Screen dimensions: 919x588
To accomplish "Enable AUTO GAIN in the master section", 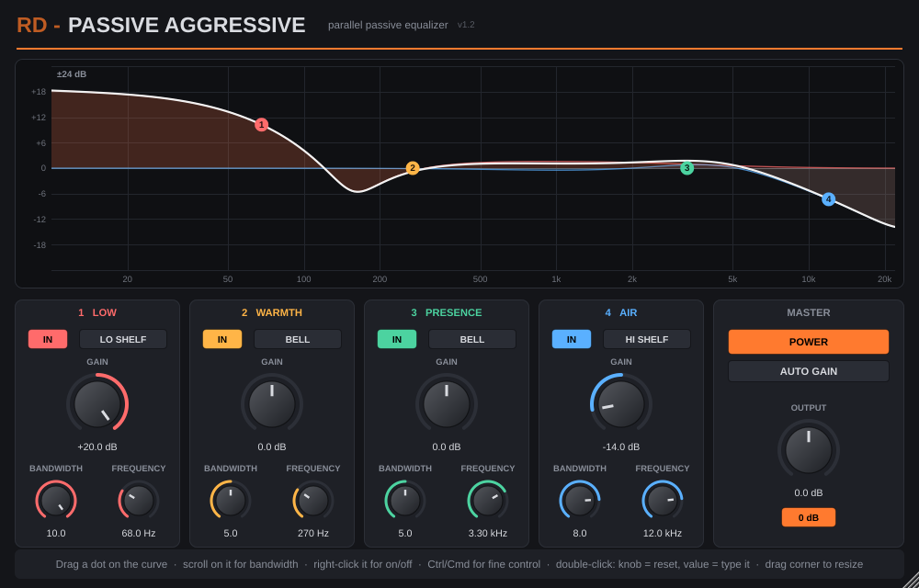I will (x=808, y=371).
